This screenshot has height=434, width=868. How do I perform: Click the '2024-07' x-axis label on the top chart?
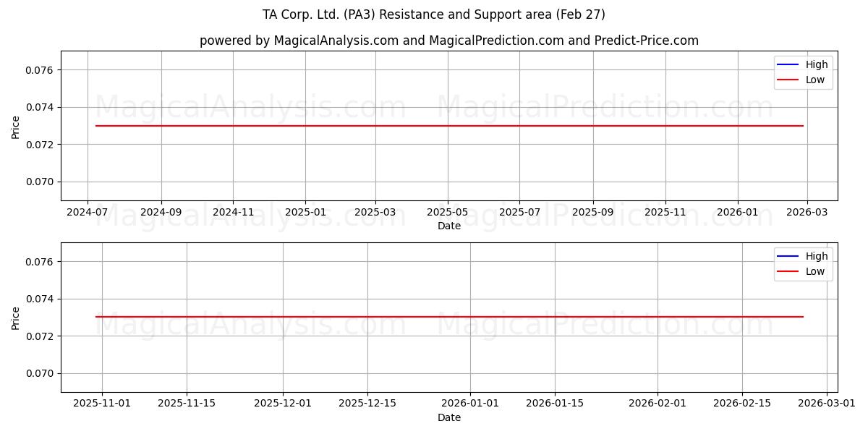(88, 213)
